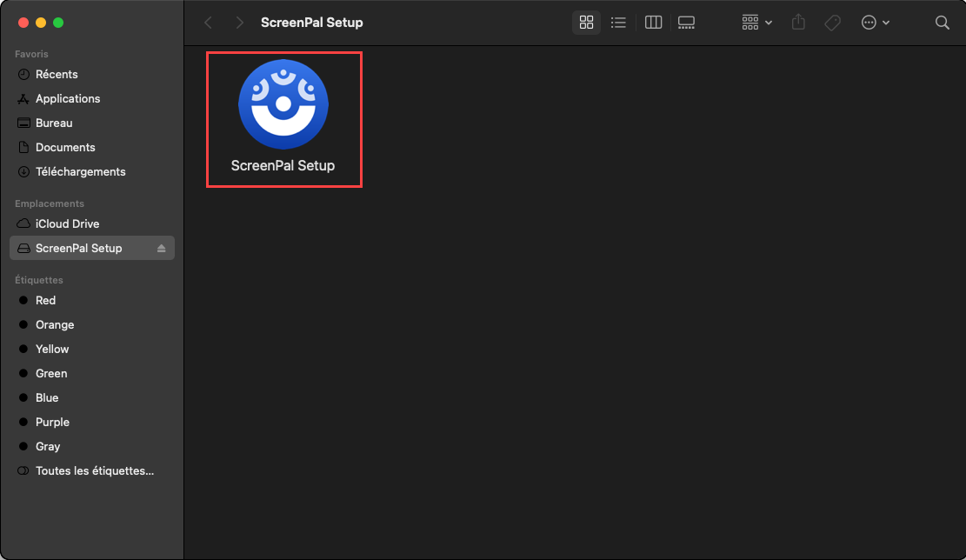Screen dimensions: 966x560
Task: Go back with the left chevron
Action: [x=208, y=23]
